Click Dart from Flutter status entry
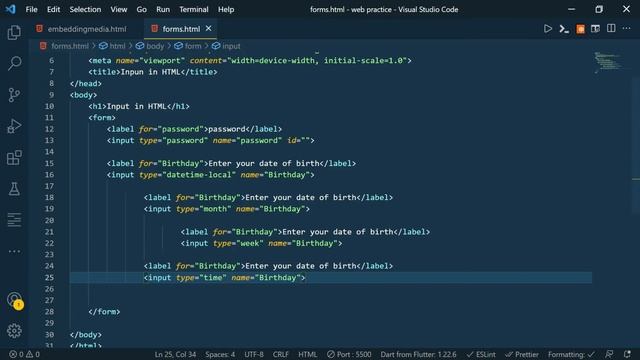The height and width of the screenshot is (360, 640). click(418, 354)
